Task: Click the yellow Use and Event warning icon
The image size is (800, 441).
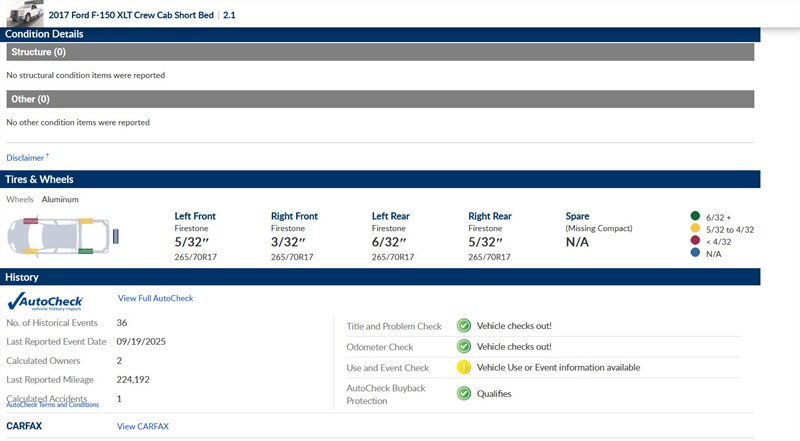Action: click(464, 367)
